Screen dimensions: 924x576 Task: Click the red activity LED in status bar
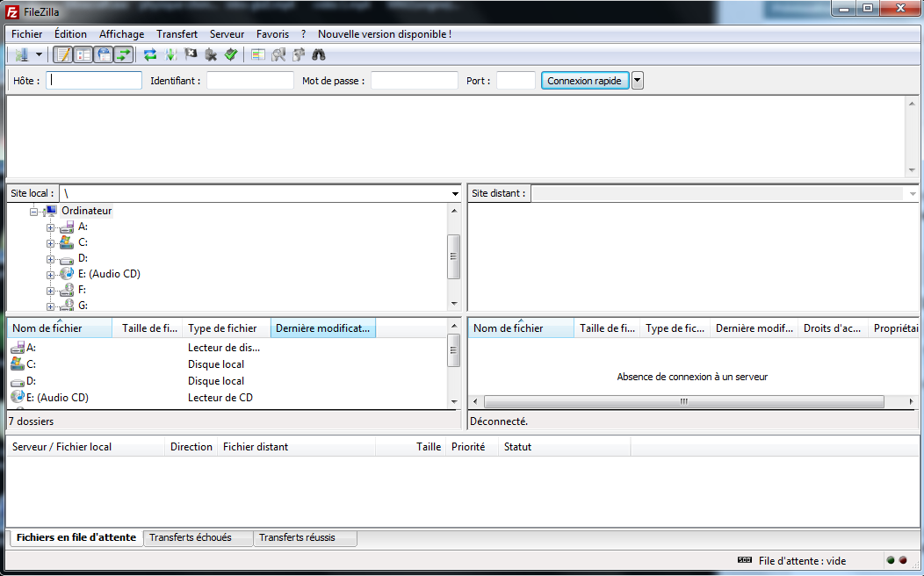click(x=902, y=560)
